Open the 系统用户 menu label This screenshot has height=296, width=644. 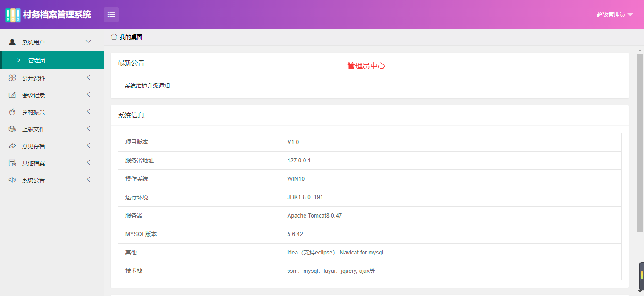33,42
